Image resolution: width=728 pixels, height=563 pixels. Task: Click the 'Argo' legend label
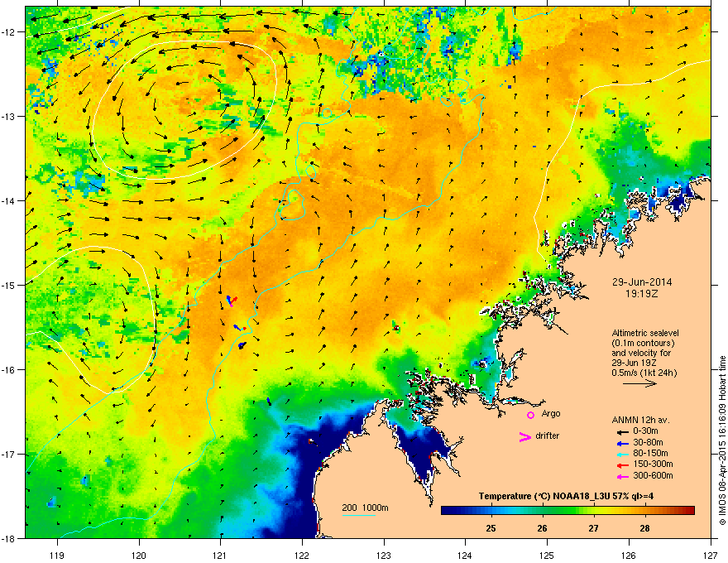[x=551, y=413]
